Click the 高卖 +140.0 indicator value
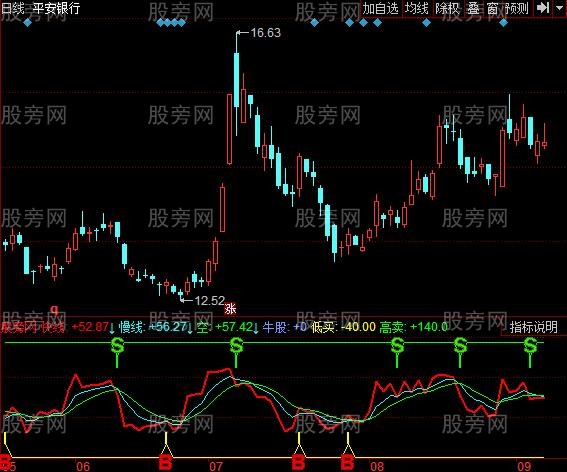The height and width of the screenshot is (472, 567). [x=414, y=327]
